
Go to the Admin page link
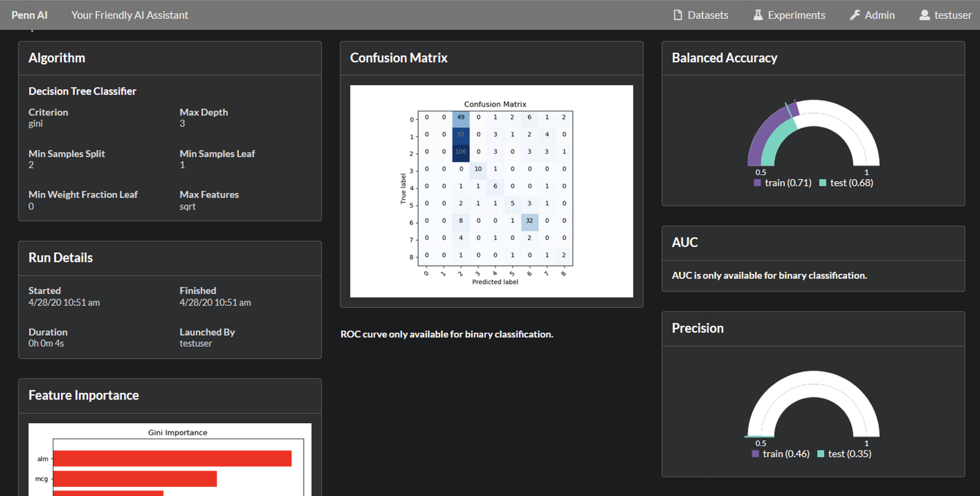(879, 15)
